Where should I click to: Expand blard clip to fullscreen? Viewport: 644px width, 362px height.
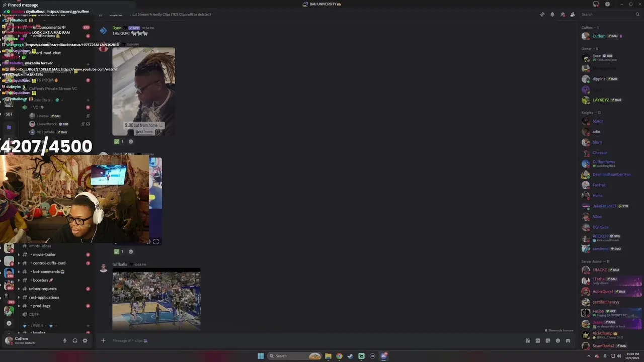pos(156,242)
